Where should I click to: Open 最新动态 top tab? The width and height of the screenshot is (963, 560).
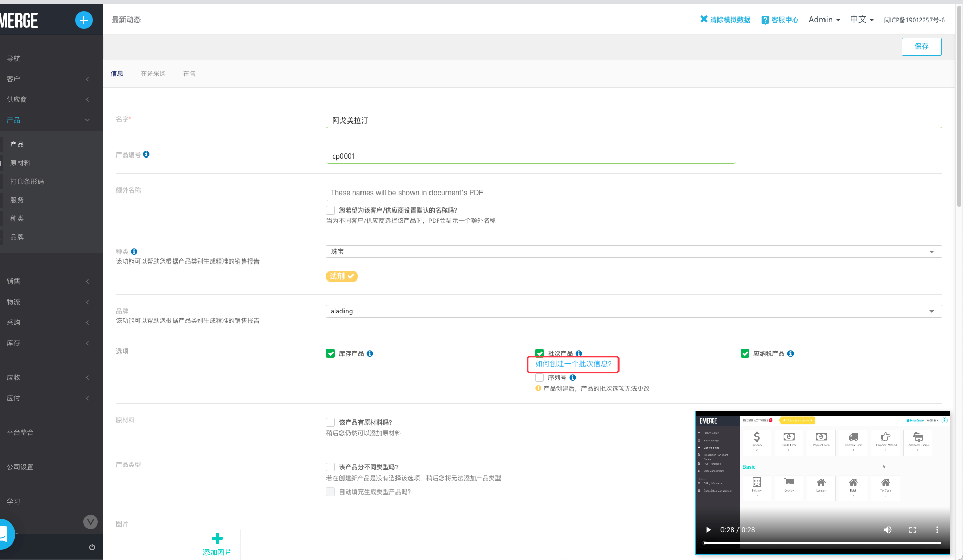[126, 20]
